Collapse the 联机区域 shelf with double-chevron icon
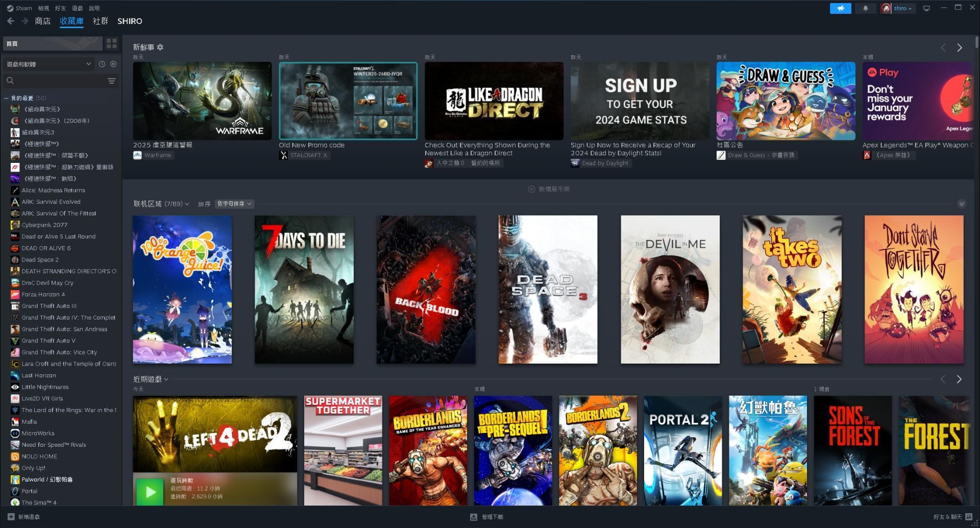This screenshot has height=528, width=980. (x=962, y=204)
